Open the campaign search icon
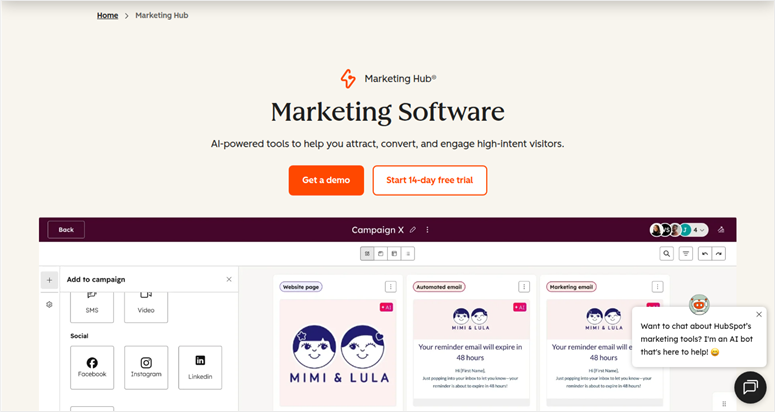This screenshot has width=775, height=412. [x=667, y=253]
